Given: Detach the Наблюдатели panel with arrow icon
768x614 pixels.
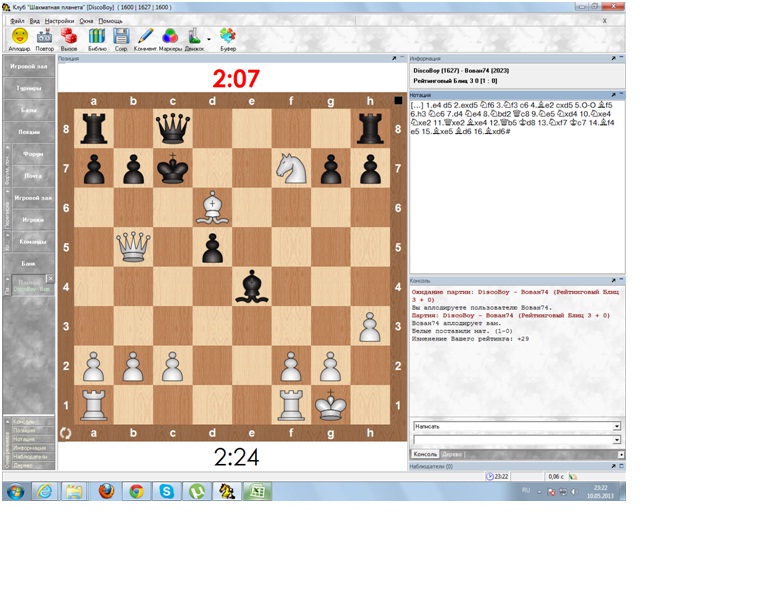Looking at the screenshot, I should pos(613,466).
